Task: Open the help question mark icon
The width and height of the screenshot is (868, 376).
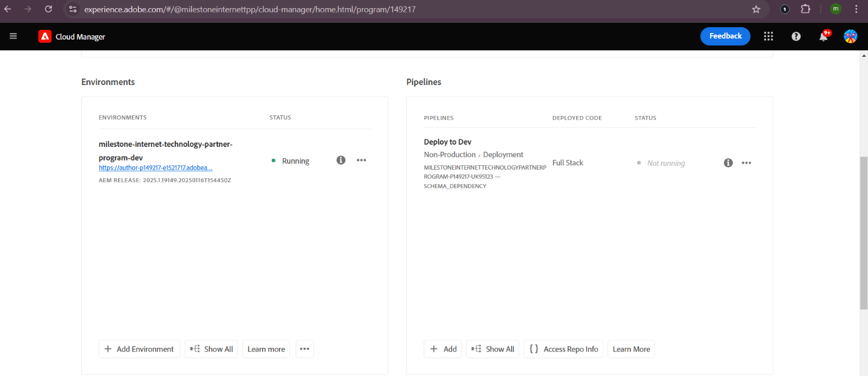Action: click(x=796, y=36)
